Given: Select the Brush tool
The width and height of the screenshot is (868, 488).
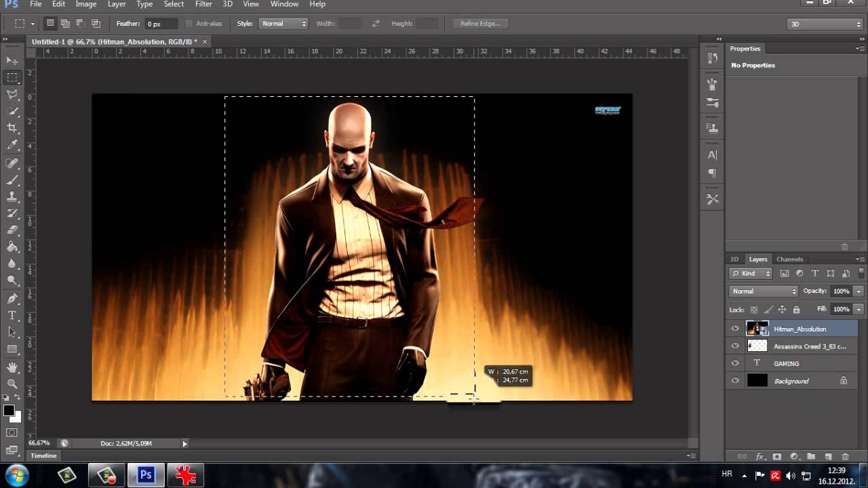Looking at the screenshot, I should pos(12,180).
